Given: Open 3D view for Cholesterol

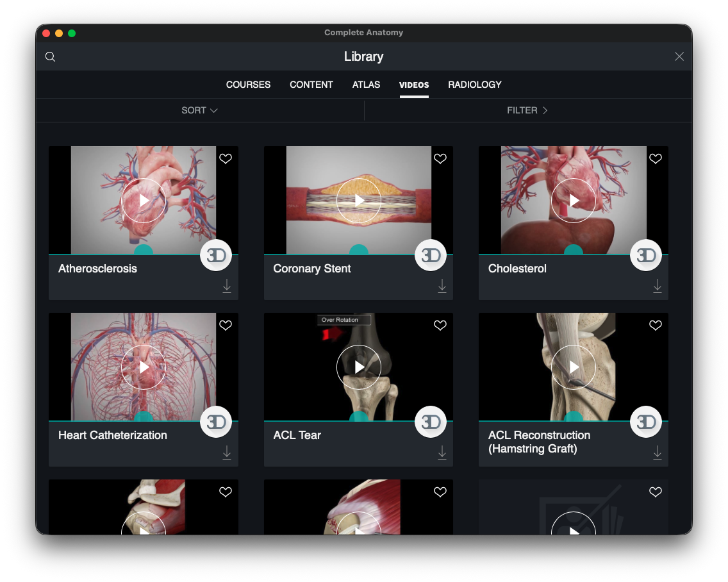Looking at the screenshot, I should (x=646, y=255).
